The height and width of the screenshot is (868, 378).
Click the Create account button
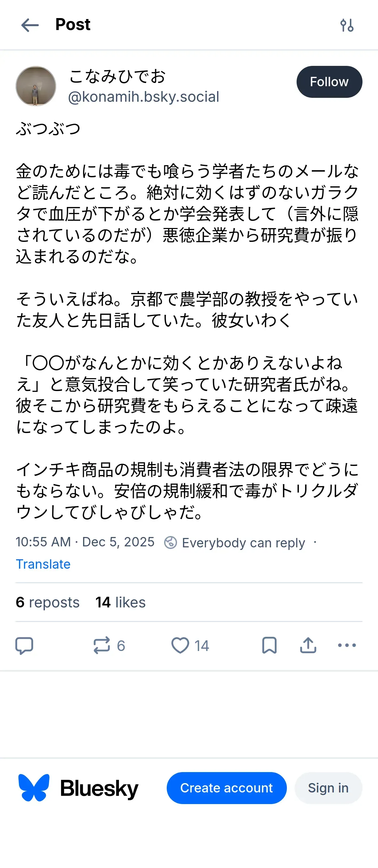coord(226,788)
